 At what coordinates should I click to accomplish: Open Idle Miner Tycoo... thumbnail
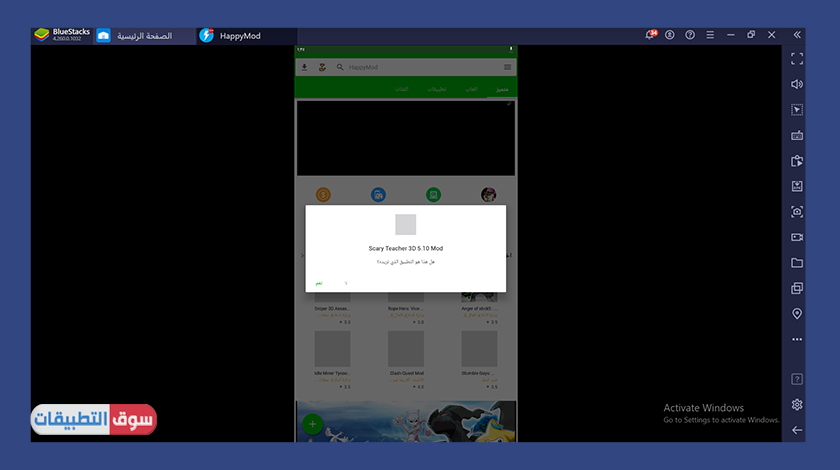[x=332, y=349]
